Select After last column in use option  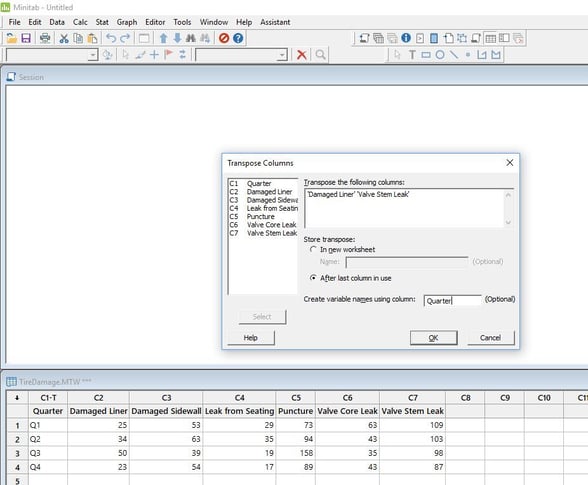[313, 278]
